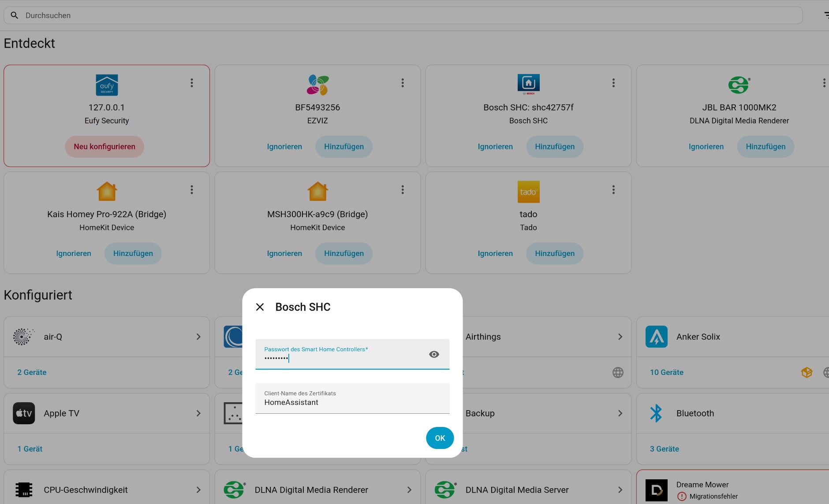
Task: Click the MSH300HK-a9c9 HomeKit icon
Action: pyautogui.click(x=317, y=192)
